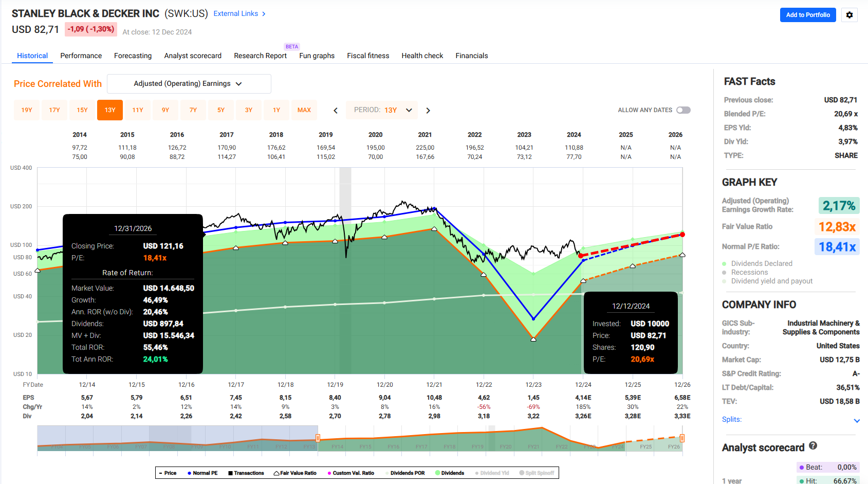Toggle Price series in chart legend

coord(168,473)
